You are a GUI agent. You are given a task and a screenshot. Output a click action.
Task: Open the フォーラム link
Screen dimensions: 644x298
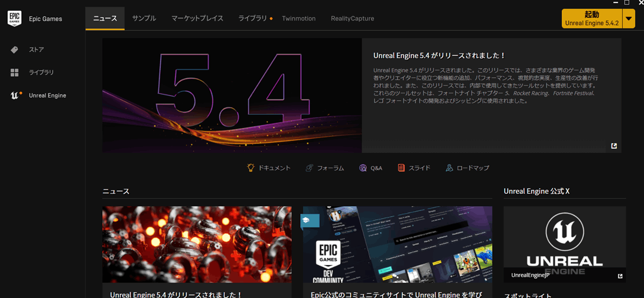click(331, 168)
